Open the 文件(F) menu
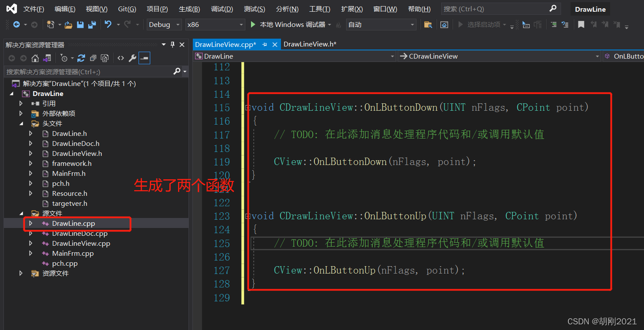Image resolution: width=644 pixels, height=330 pixels. 34,9
